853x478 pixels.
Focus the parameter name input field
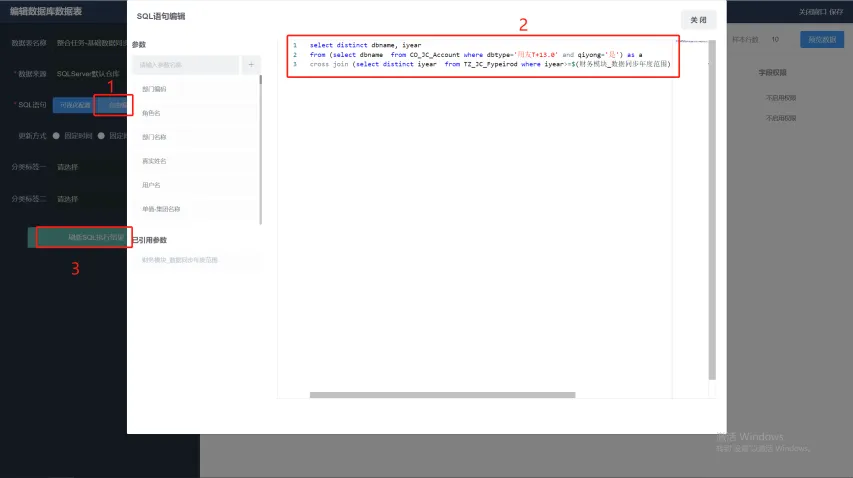(185, 65)
